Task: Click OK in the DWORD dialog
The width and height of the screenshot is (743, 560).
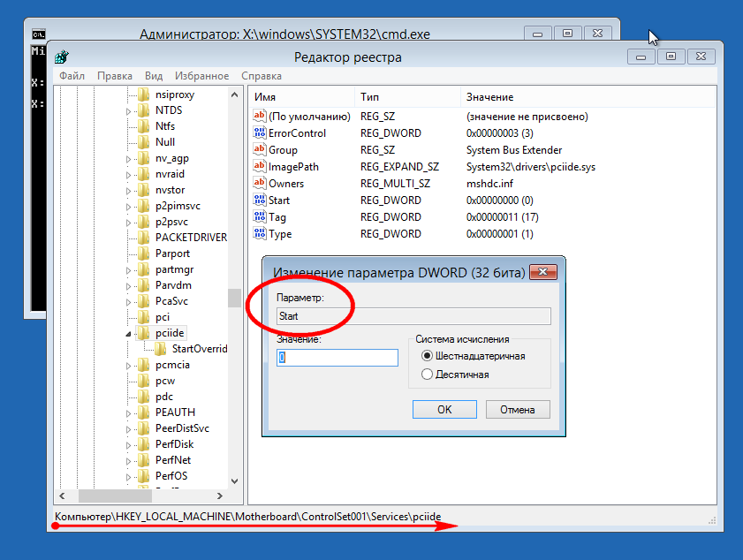Action: [x=444, y=409]
